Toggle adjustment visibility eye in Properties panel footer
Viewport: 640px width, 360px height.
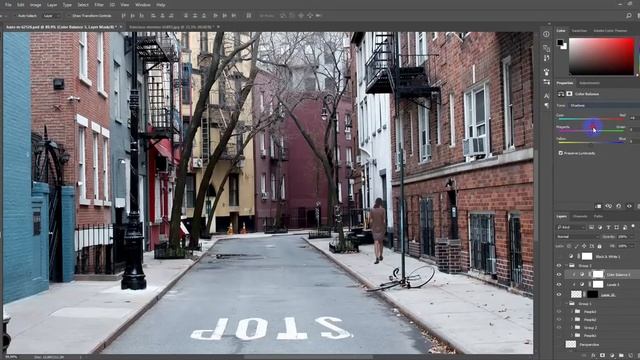pyautogui.click(x=629, y=206)
